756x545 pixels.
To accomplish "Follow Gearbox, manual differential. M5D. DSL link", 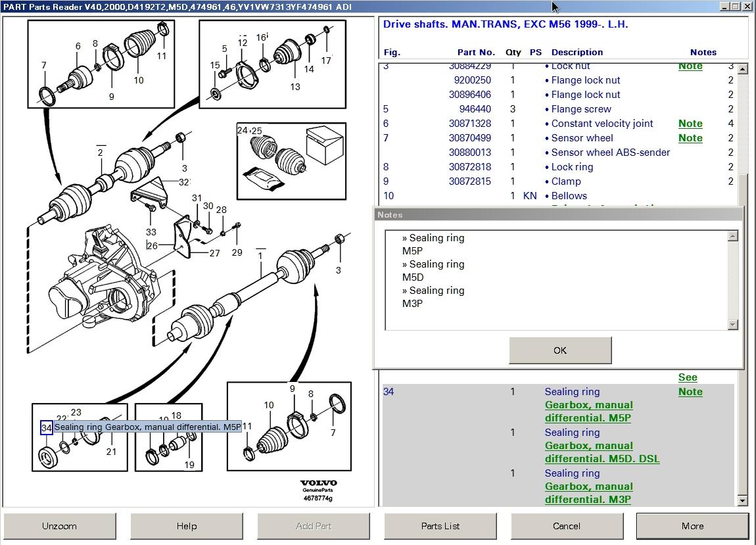I will tap(602, 452).
